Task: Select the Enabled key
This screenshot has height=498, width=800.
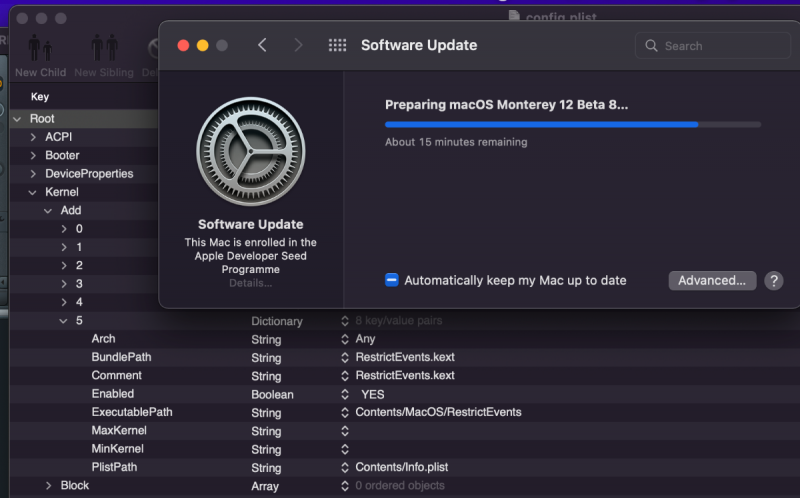Action: [113, 394]
